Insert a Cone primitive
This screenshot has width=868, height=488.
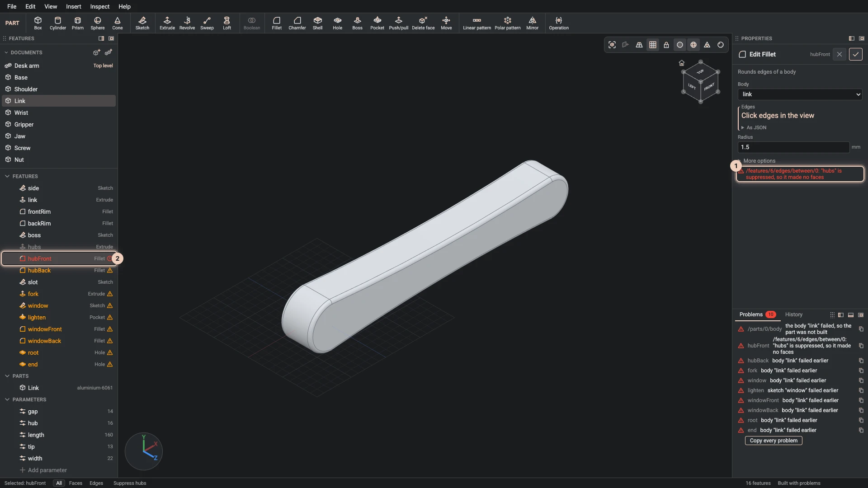(x=117, y=23)
